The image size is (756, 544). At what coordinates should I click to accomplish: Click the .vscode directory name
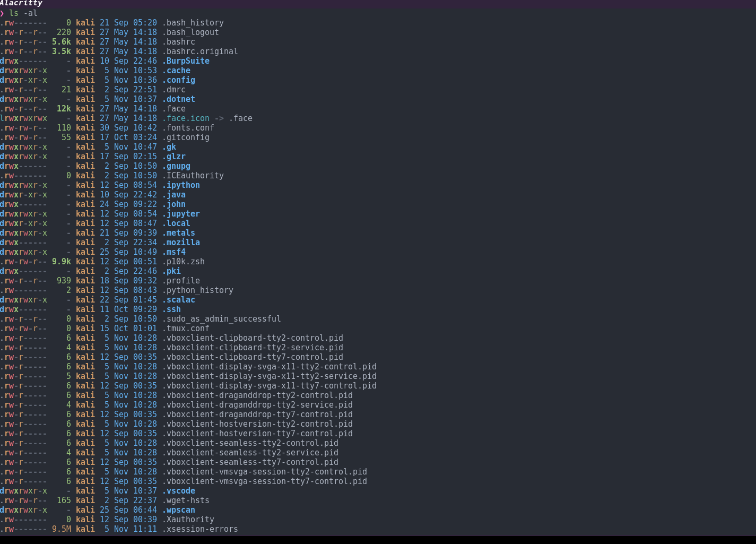point(179,491)
